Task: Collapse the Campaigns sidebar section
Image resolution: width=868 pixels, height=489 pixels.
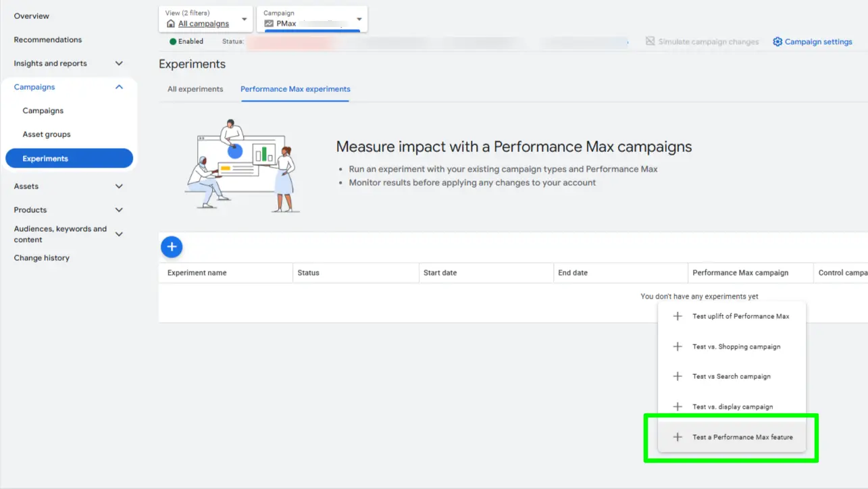Action: click(x=119, y=87)
